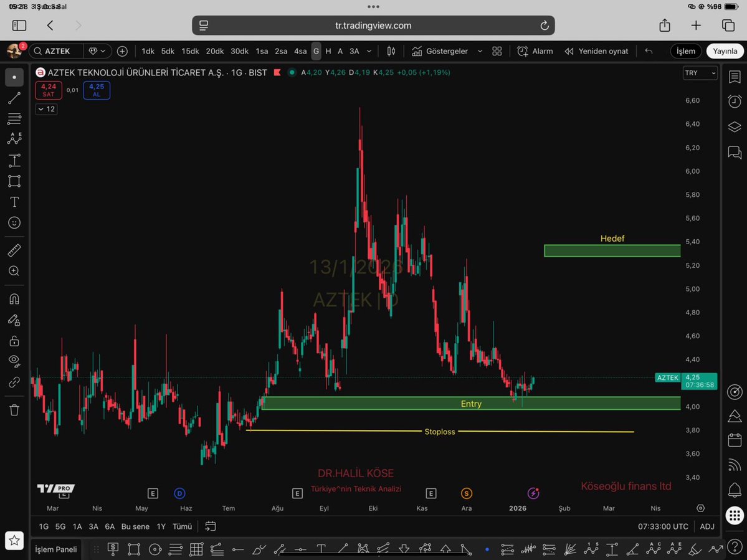Select the weekly H timeframe
747x560 pixels.
click(x=328, y=51)
